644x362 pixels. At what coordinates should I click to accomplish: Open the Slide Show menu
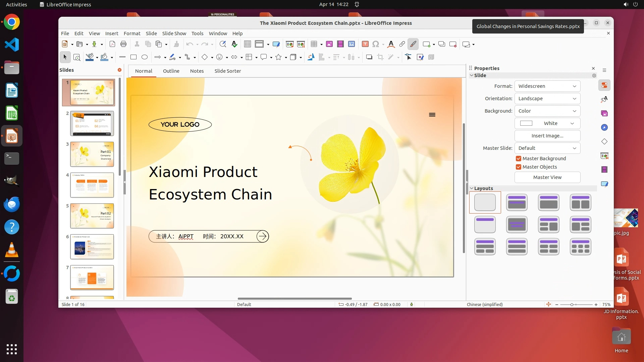(174, 34)
